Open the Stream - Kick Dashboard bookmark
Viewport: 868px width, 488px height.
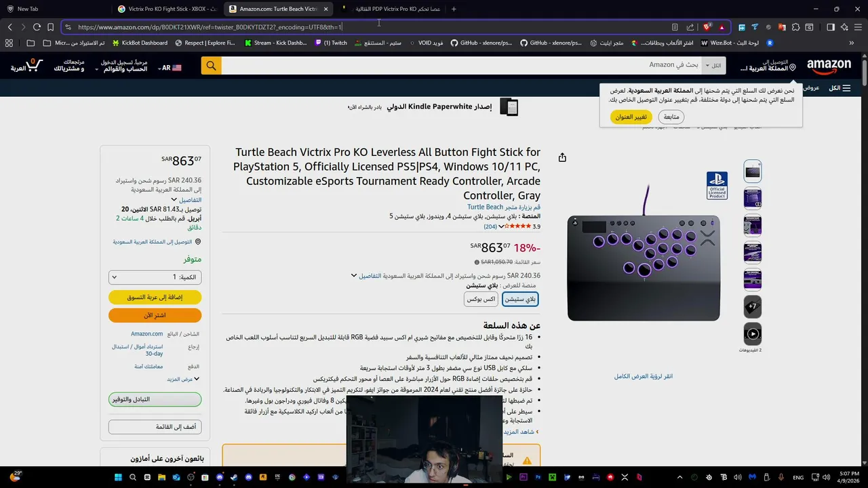(x=275, y=43)
